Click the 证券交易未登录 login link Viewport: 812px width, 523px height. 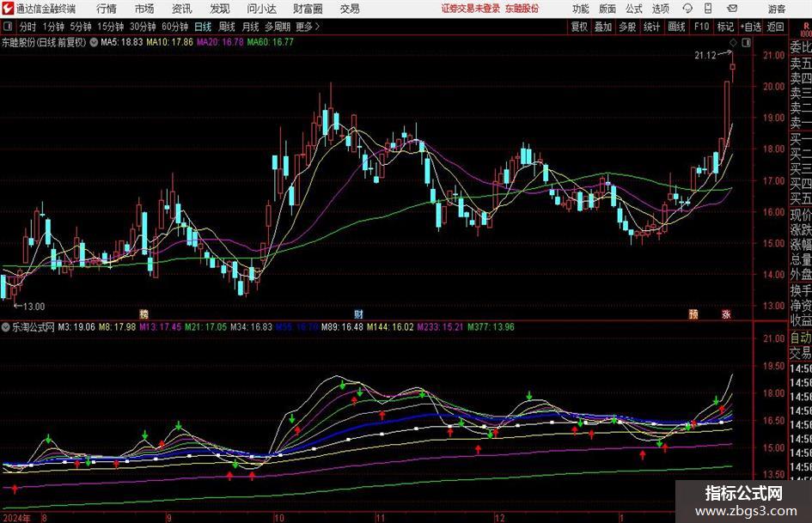[471, 9]
